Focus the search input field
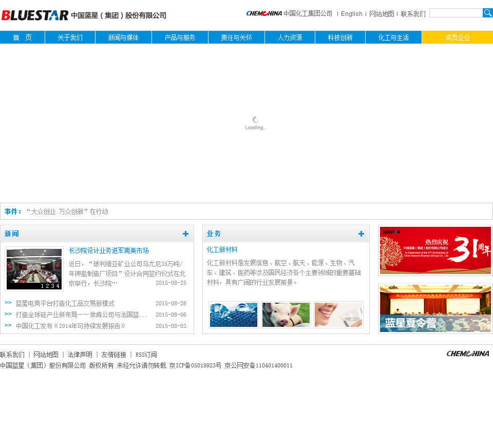The height and width of the screenshot is (448, 493). 456,13
